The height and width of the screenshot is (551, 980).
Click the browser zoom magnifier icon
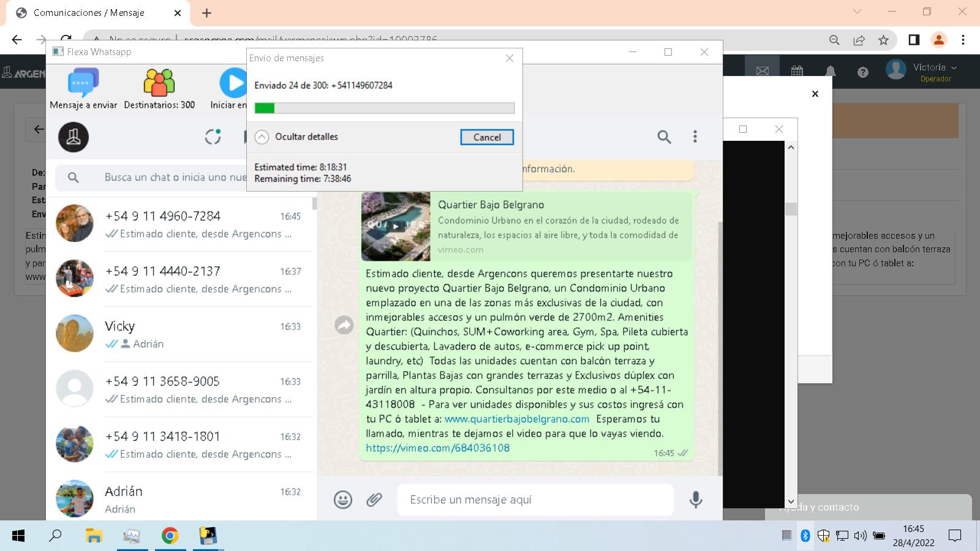point(834,40)
